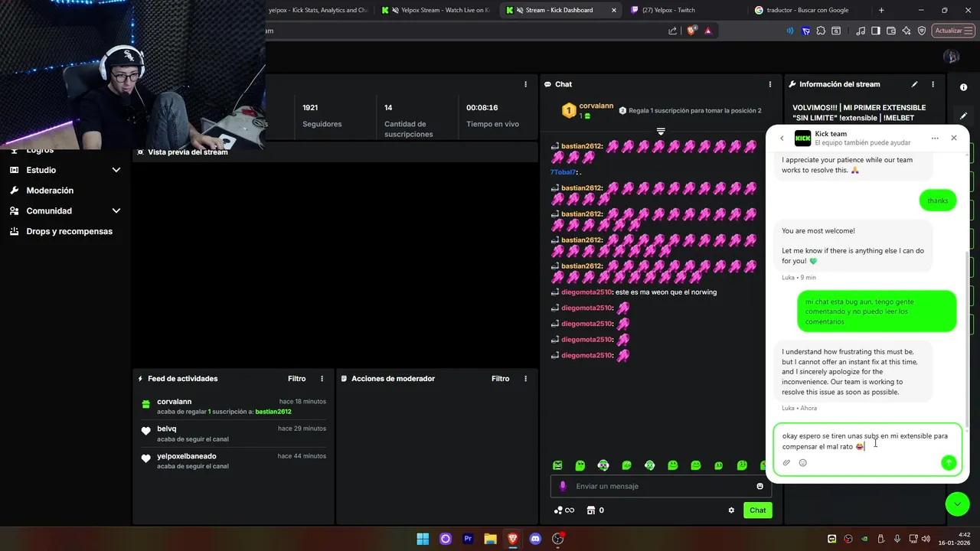Viewport: 980px width, 551px height.
Task: Open Acciones de moderador three-dot menu
Action: (x=525, y=379)
